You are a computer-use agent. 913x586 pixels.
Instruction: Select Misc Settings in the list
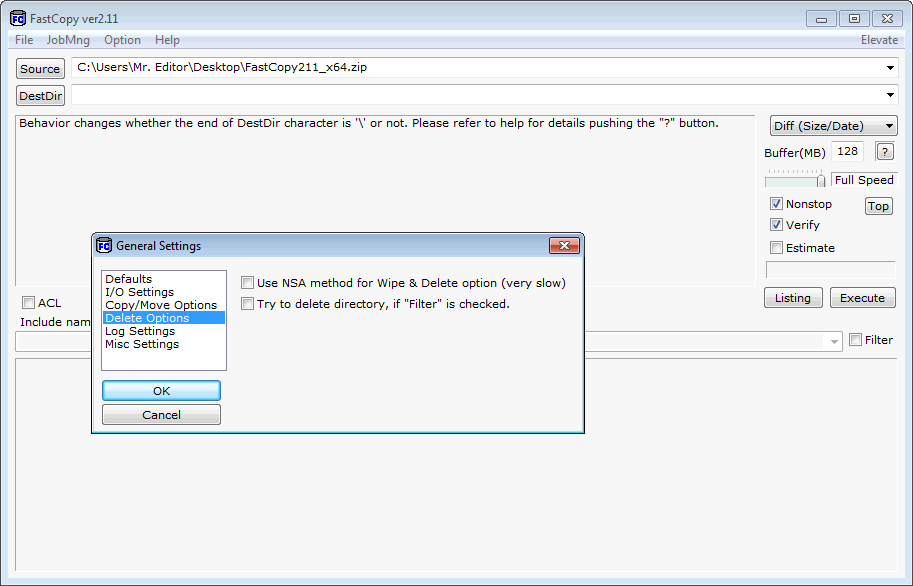[x=164, y=344]
